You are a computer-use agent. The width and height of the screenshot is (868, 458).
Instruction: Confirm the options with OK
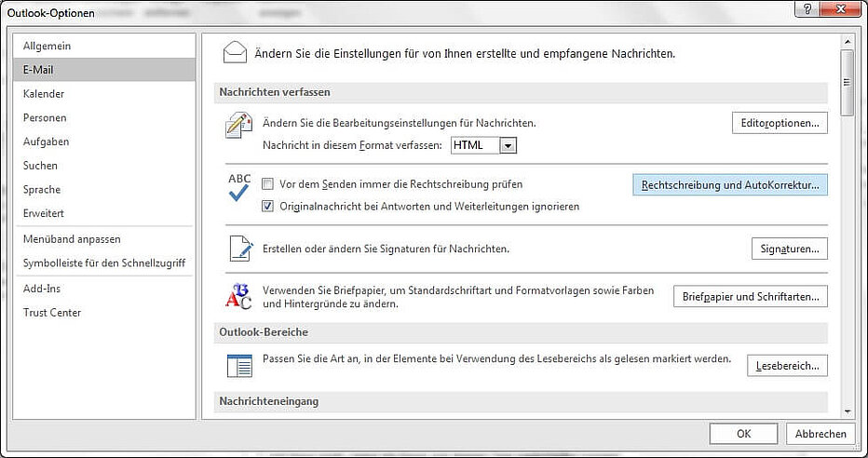(x=743, y=434)
